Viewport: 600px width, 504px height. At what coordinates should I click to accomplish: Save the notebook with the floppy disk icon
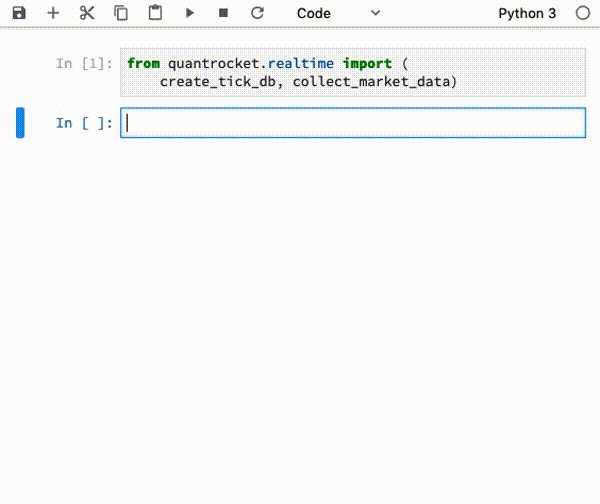[19, 13]
